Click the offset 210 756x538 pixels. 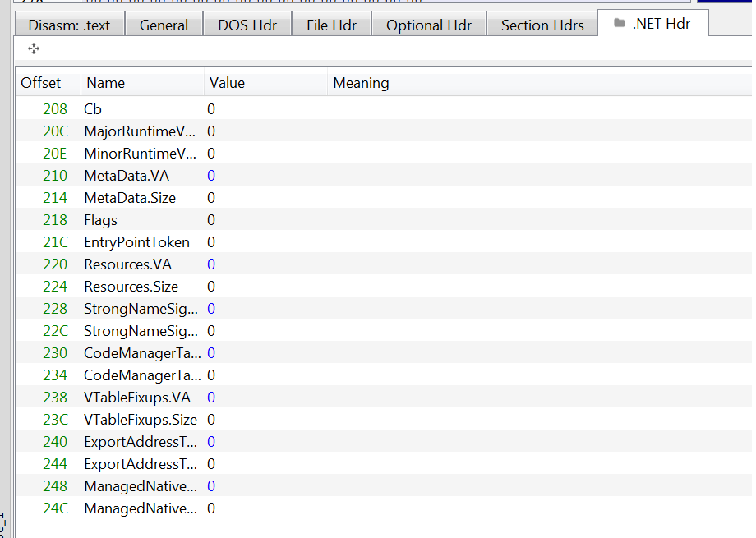tap(55, 176)
